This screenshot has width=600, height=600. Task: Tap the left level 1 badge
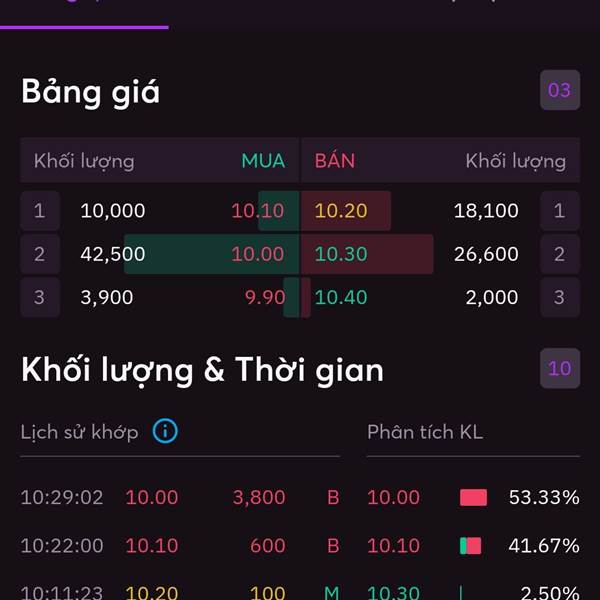pyautogui.click(x=40, y=211)
